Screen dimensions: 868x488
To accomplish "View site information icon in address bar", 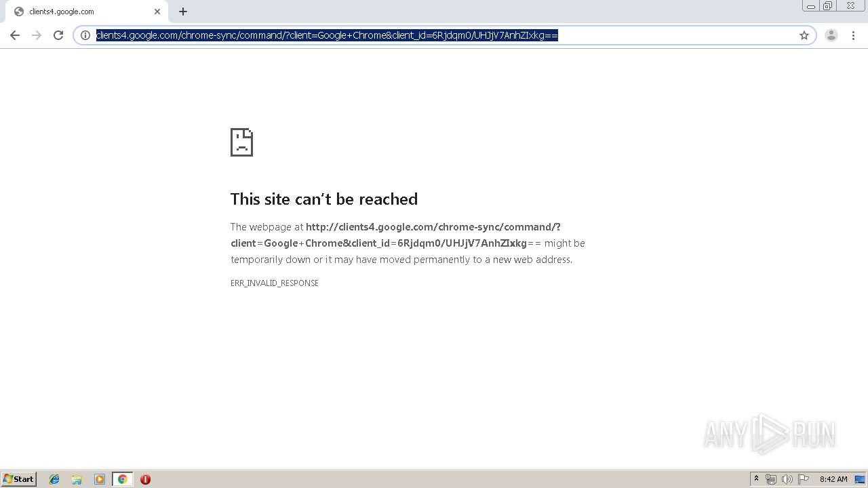I will (x=85, y=35).
